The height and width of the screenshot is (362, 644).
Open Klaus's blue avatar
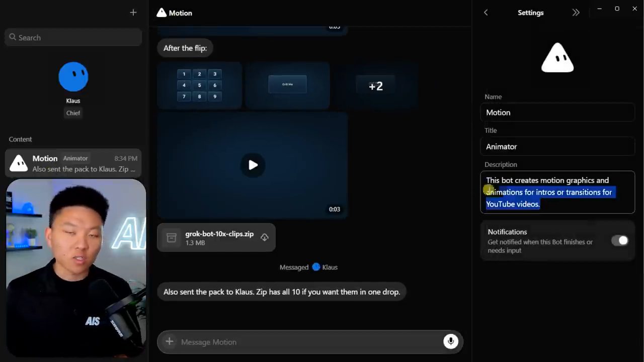(73, 77)
